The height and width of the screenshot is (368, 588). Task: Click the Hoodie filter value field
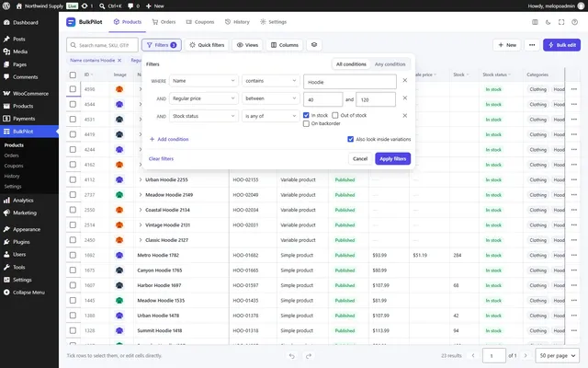point(349,82)
